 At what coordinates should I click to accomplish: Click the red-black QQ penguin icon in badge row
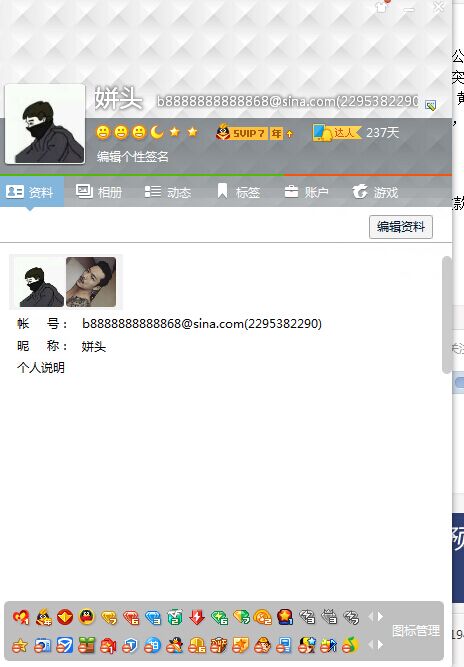(87, 616)
